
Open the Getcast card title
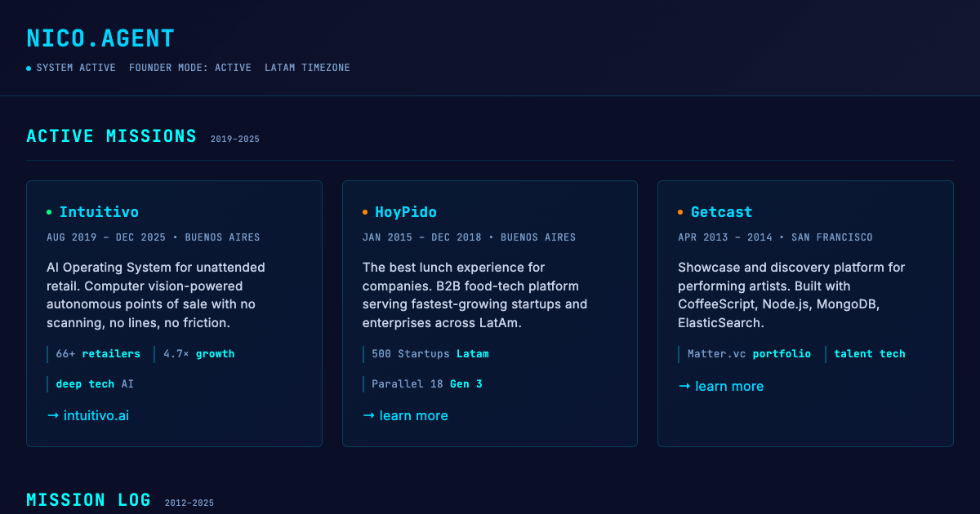pyautogui.click(x=722, y=212)
